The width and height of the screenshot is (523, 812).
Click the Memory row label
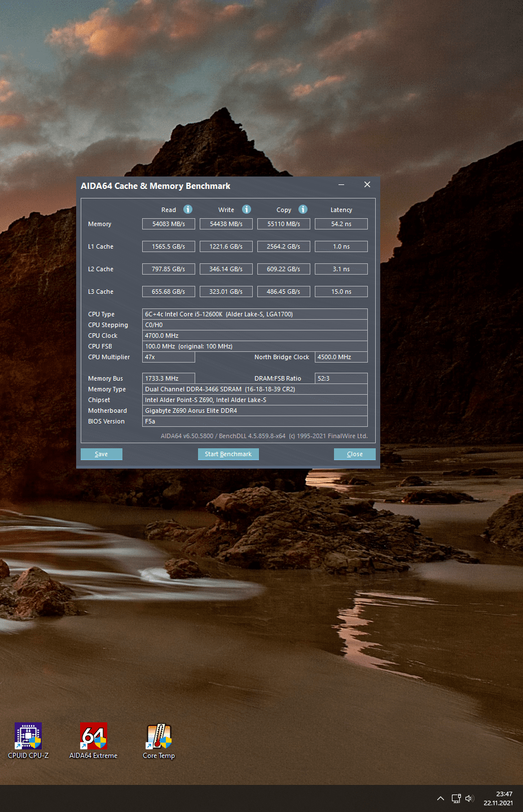100,224
